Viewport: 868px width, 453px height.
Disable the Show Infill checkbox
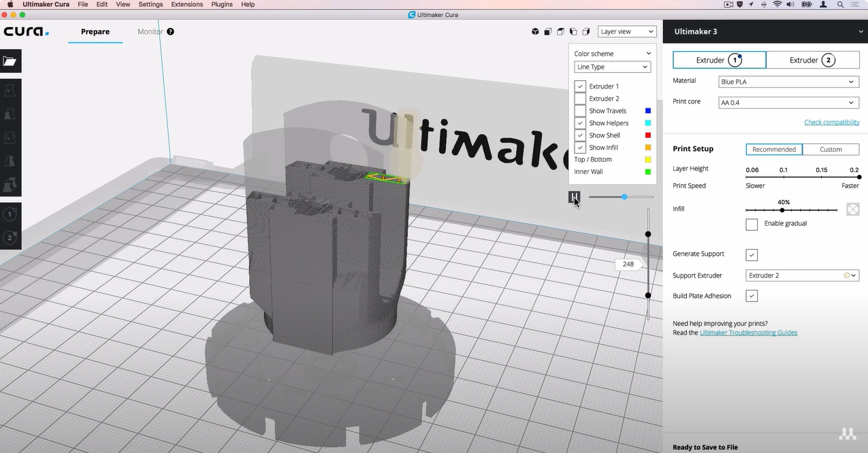pyautogui.click(x=579, y=147)
